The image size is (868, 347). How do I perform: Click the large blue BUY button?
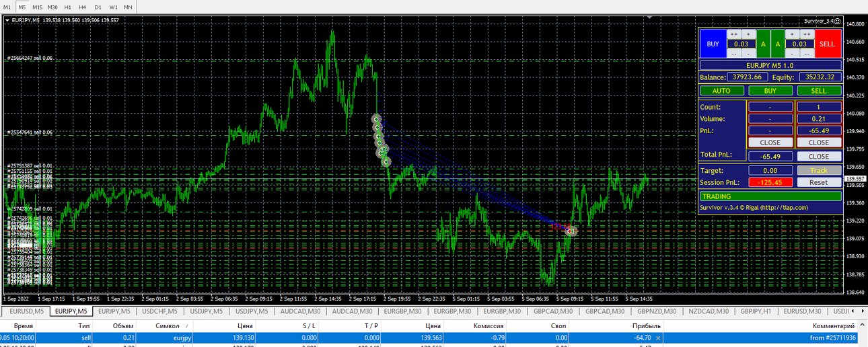click(713, 44)
